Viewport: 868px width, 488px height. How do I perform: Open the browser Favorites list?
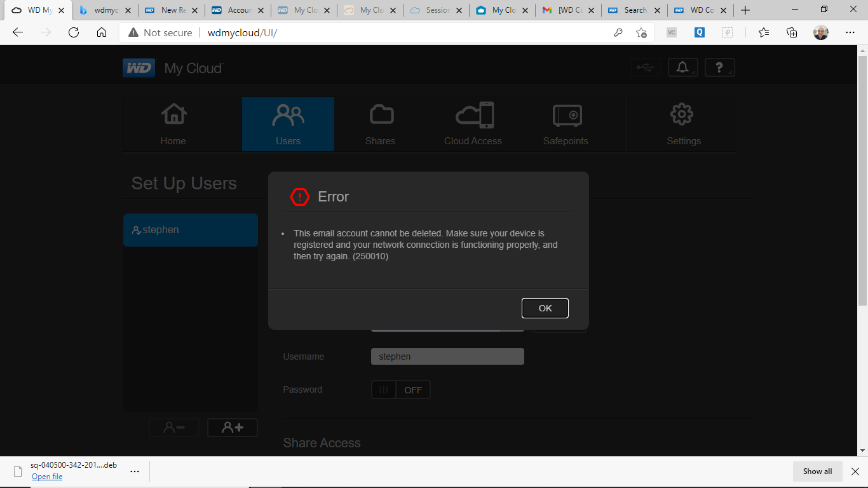point(764,32)
